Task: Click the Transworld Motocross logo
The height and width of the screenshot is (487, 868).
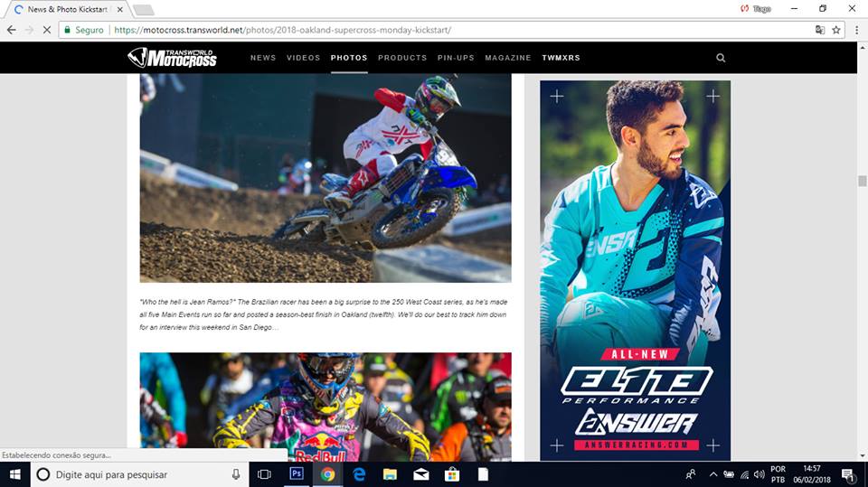Action: 172,58
